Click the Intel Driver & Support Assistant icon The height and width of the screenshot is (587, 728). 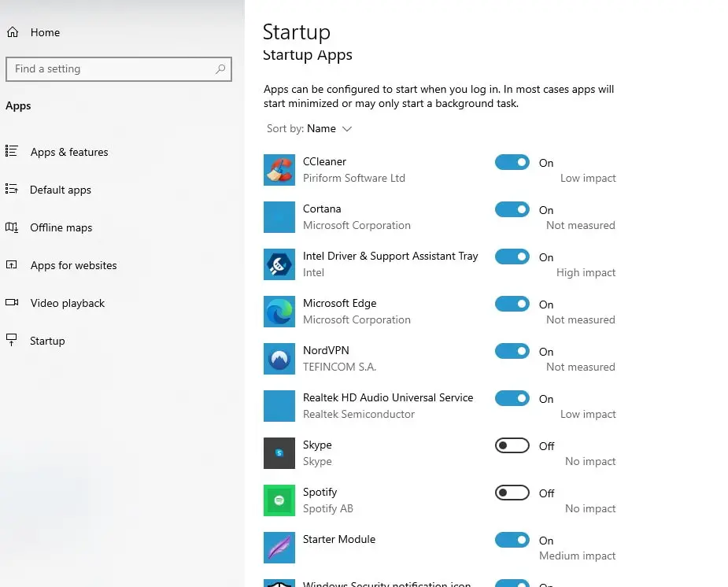pyautogui.click(x=279, y=264)
